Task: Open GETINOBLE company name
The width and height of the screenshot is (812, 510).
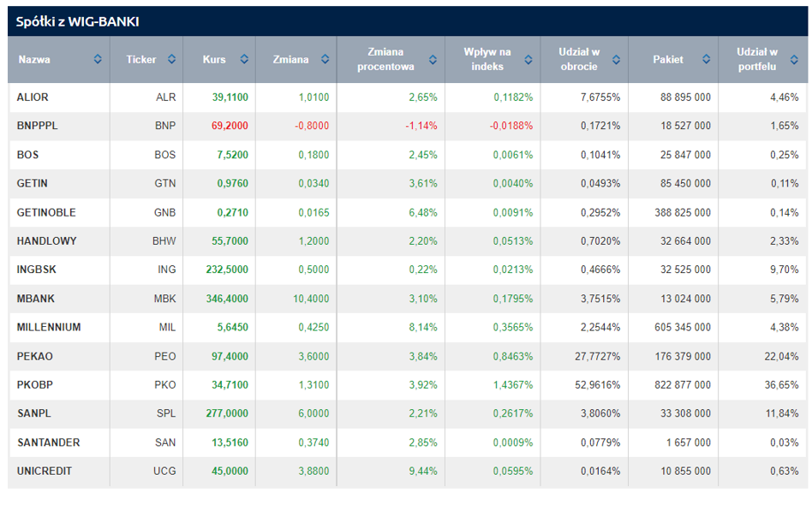Action: (46, 212)
